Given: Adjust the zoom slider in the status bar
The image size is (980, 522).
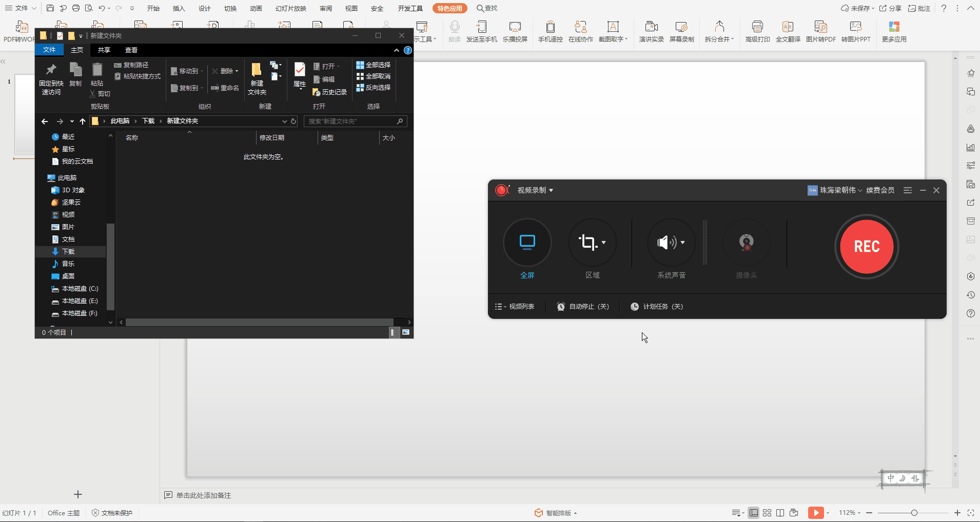Looking at the screenshot, I should coord(914,513).
